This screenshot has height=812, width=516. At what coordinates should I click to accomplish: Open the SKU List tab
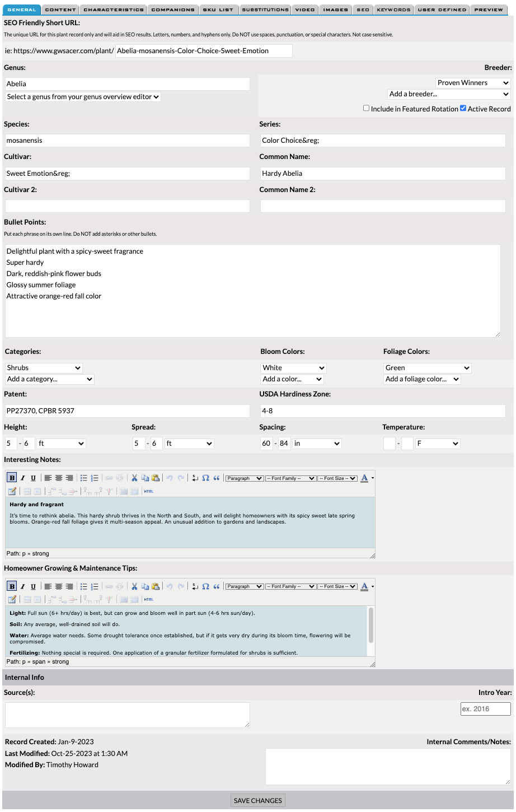218,10
